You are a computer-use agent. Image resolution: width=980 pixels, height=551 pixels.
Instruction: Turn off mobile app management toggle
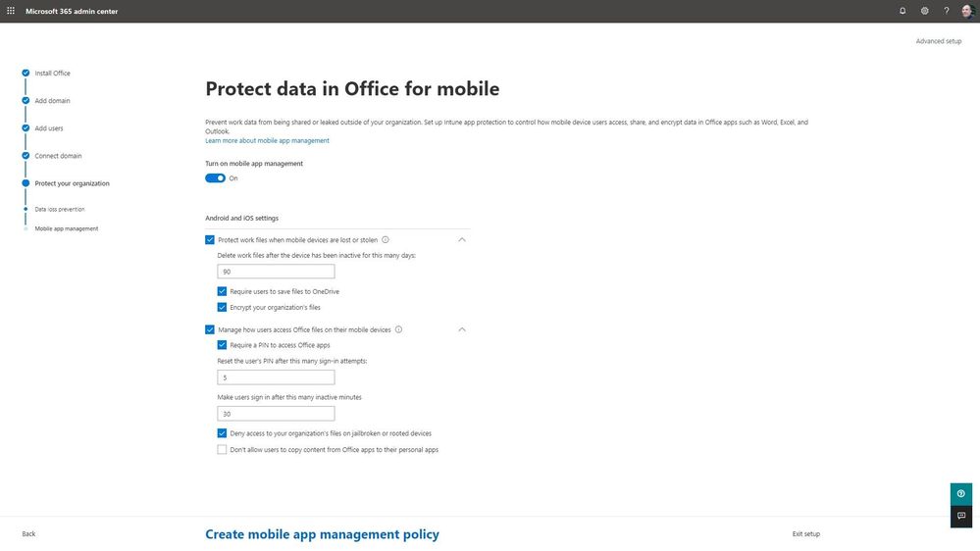[215, 178]
